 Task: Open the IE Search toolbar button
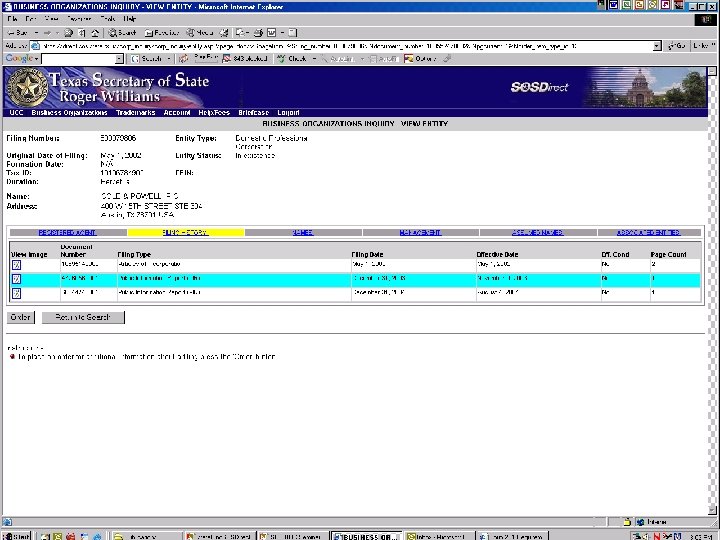pos(122,33)
